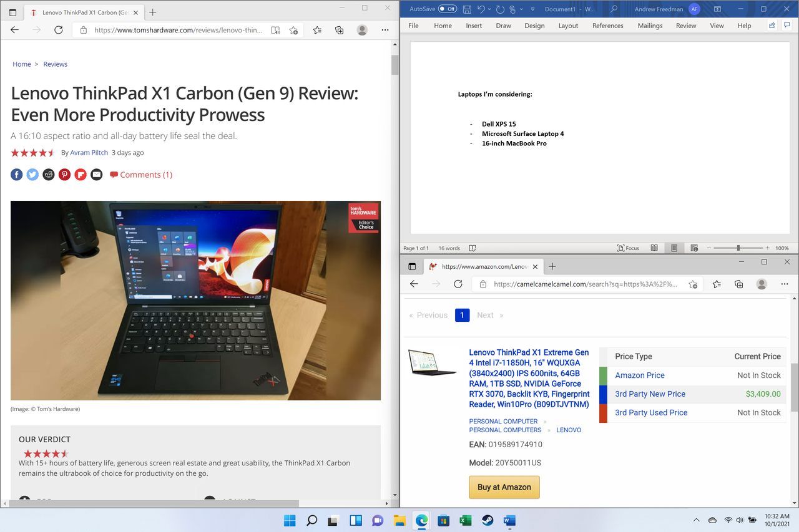Go to the View ribbon tab
The image size is (799, 532).
[717, 26]
